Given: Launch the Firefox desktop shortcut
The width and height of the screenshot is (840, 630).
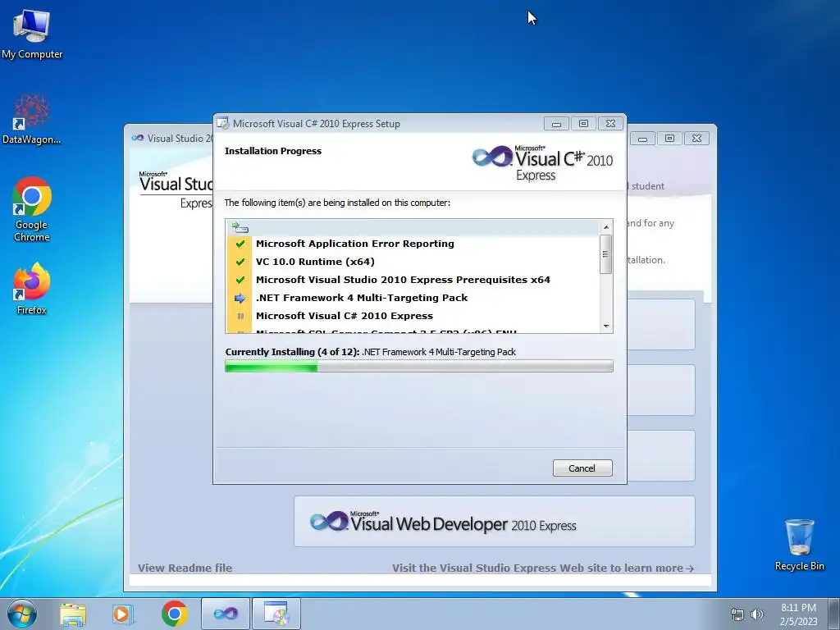Looking at the screenshot, I should (32, 289).
